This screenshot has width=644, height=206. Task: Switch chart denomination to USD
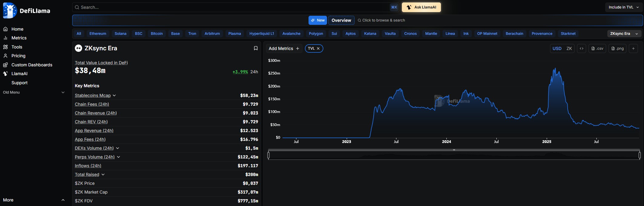coord(557,48)
